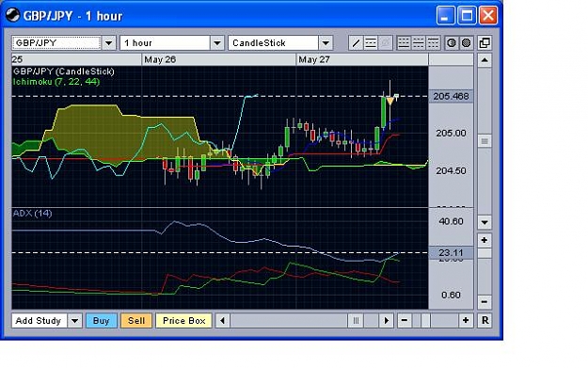588x368 pixels.
Task: Click the ADX (14) study label
Action: [x=32, y=213]
